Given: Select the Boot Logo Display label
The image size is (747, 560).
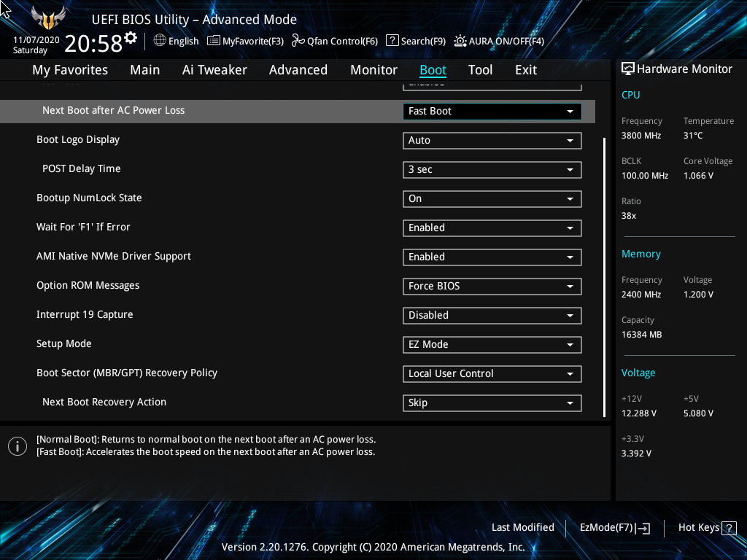Looking at the screenshot, I should (78, 140).
